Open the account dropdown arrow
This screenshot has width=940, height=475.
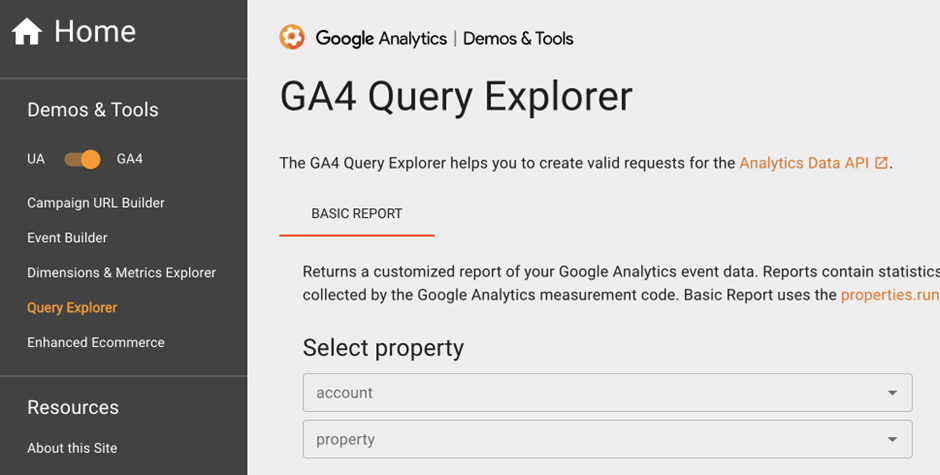892,393
